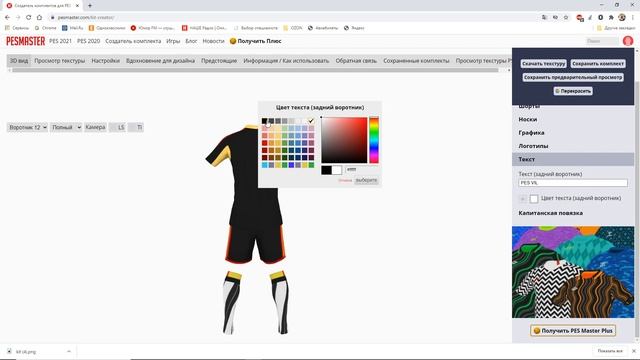Click Сохранить предварительный просмотр button
640x360 pixels.
573,77
